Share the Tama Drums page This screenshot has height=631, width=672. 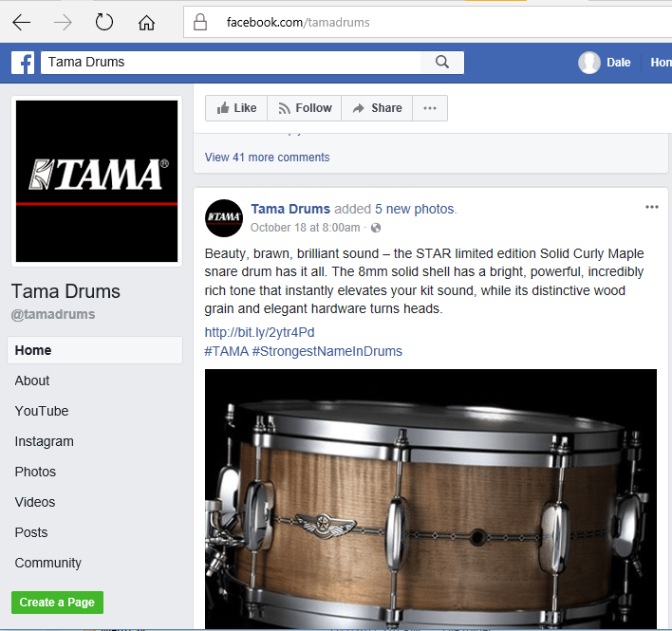click(x=377, y=108)
